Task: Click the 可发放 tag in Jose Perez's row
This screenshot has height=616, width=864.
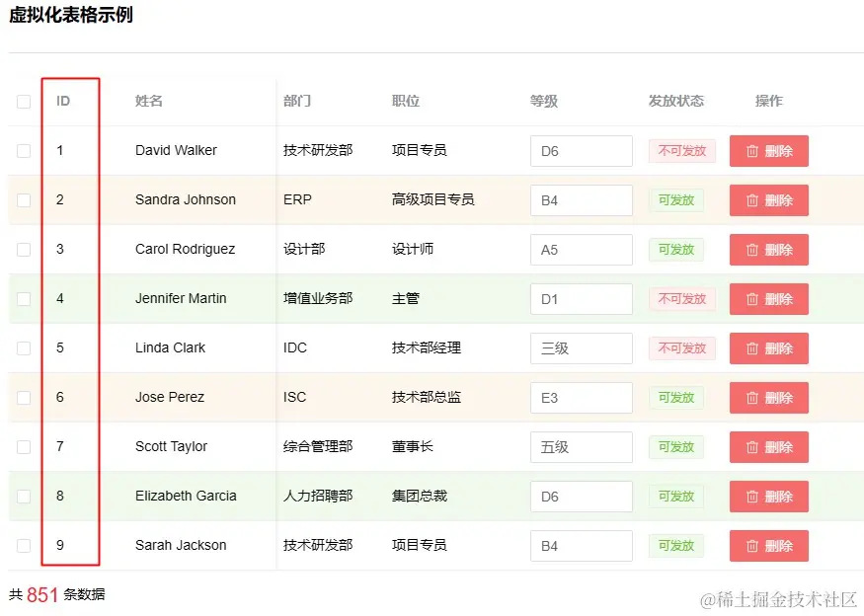Action: point(675,398)
